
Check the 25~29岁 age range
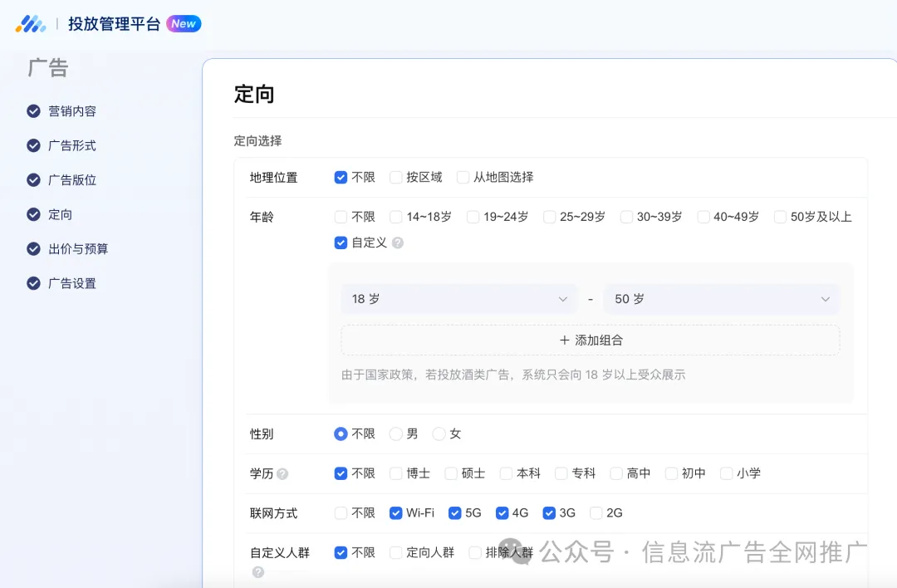549,216
